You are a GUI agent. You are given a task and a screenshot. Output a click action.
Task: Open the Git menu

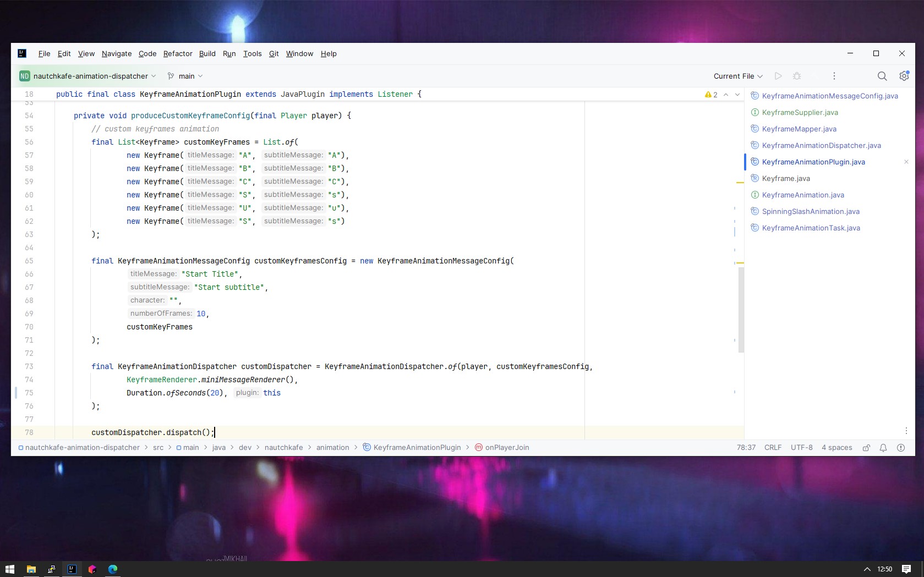pos(274,53)
